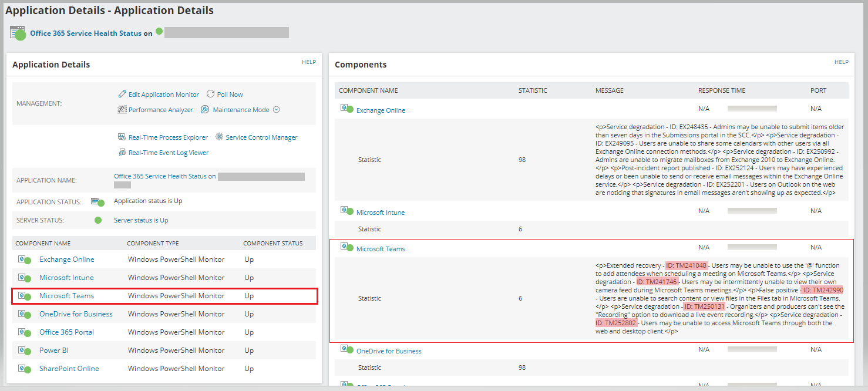Click the Real-Time Process Explorer icon

(122, 137)
